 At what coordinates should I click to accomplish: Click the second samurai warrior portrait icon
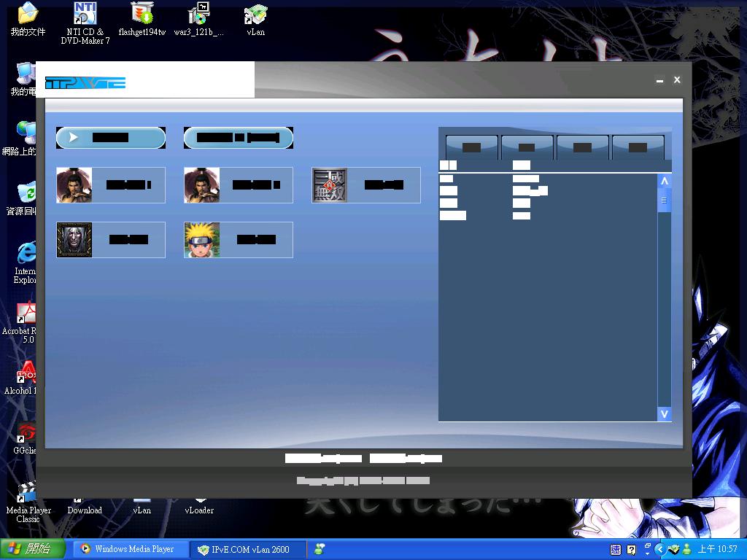click(x=201, y=184)
